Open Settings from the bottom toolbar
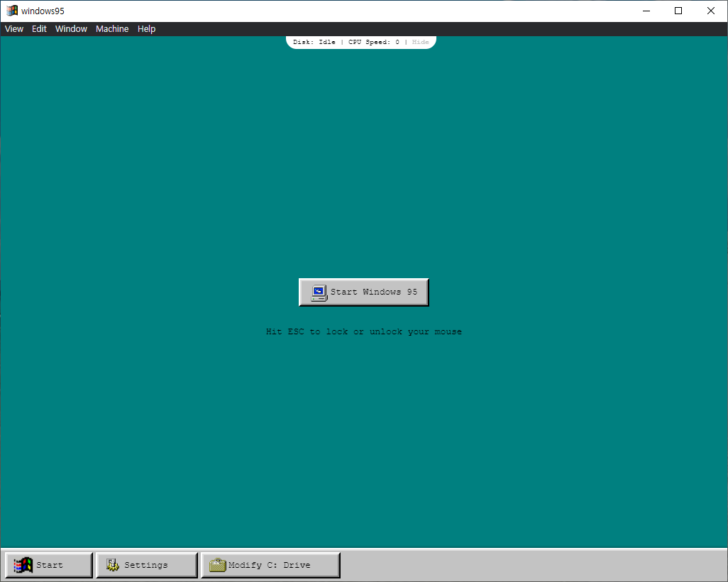Viewport: 728px width, 582px height. [x=146, y=564]
